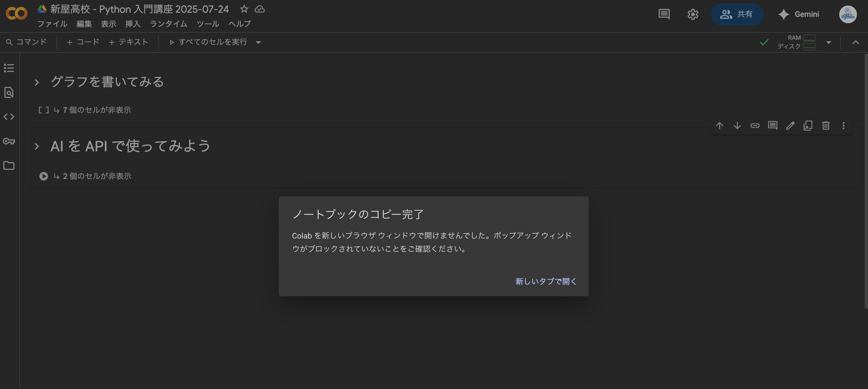Open the ファイル menu
The width and height of the screenshot is (868, 389).
[52, 24]
